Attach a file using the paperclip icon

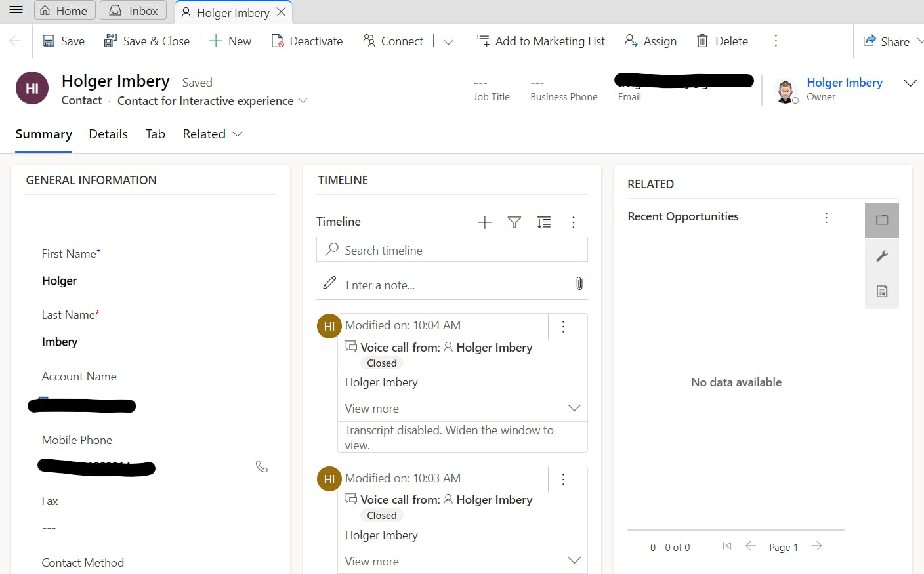click(x=579, y=283)
